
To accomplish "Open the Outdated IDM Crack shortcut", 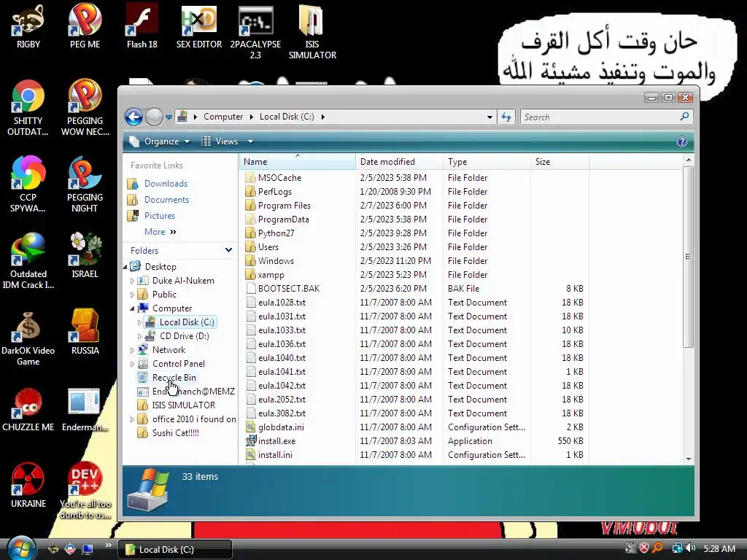I will 28,261.
